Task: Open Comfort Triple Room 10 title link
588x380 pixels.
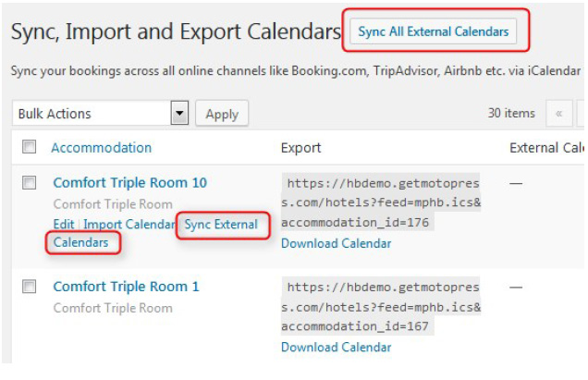Action: (x=129, y=183)
